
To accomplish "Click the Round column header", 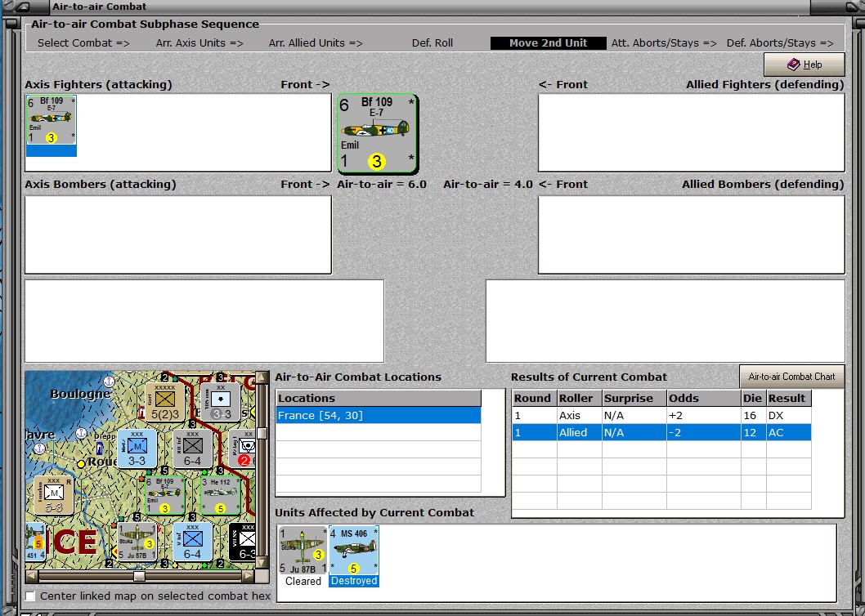I will [534, 398].
